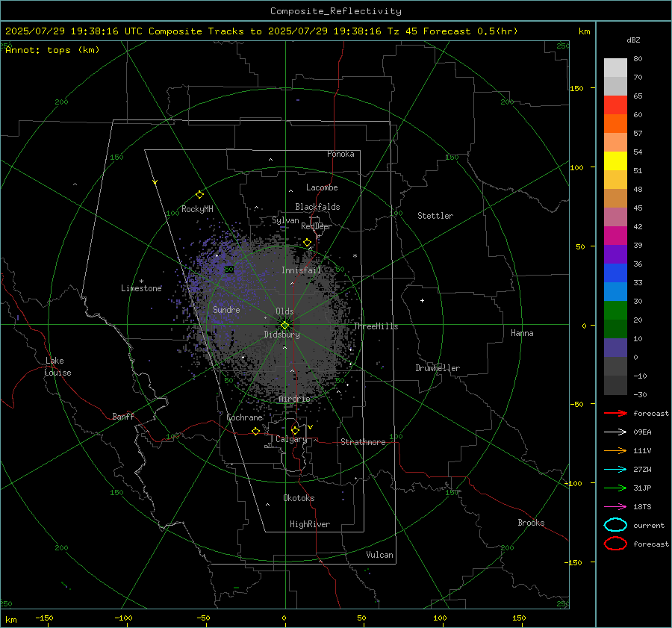The height and width of the screenshot is (628, 672).
Task: Click the red forecast ellipse legend icon
Action: (x=615, y=544)
